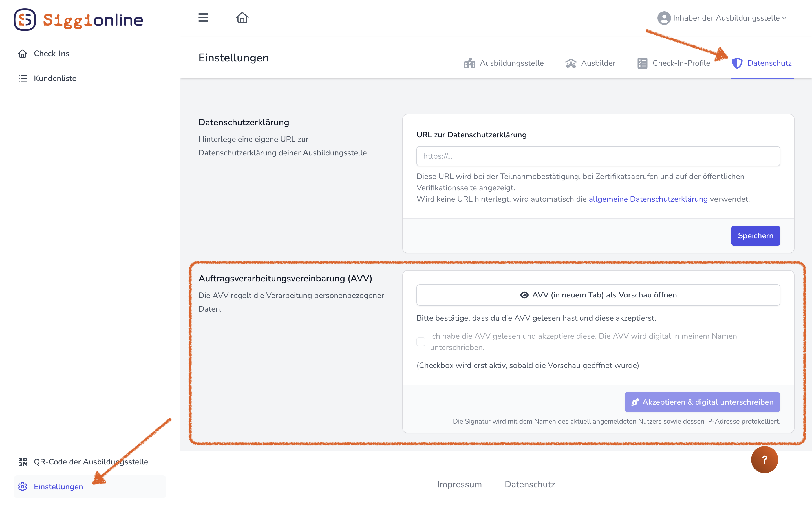This screenshot has height=507, width=812.
Task: Open the Impressum footer link
Action: pos(459,484)
